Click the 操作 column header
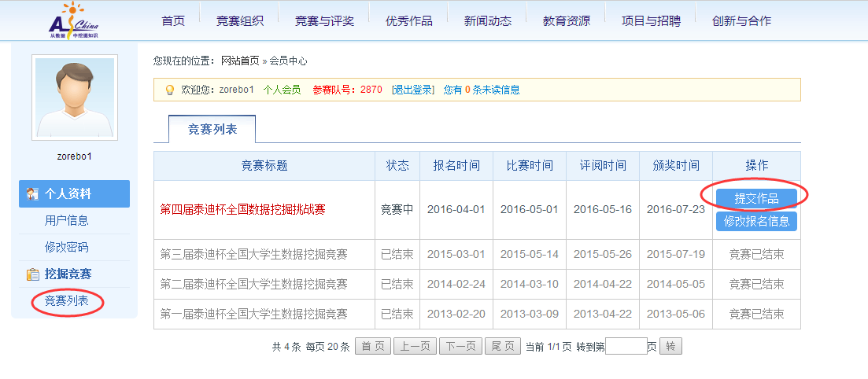The height and width of the screenshot is (379, 868). 757,165
